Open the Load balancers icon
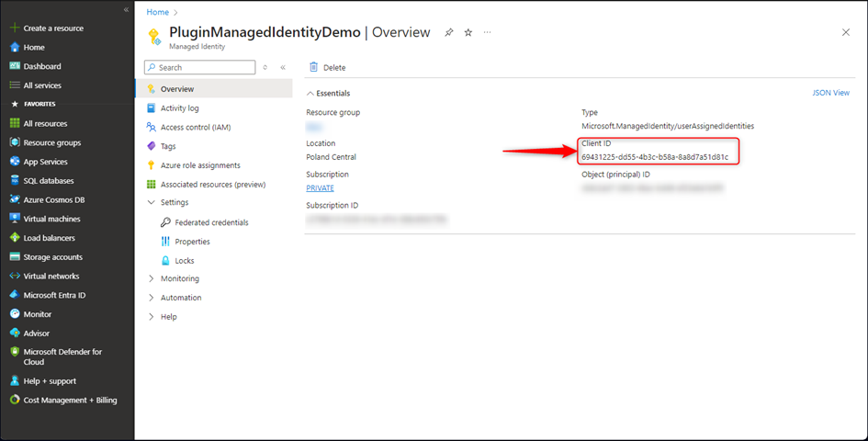Viewport: 868px width, 441px height. click(x=15, y=238)
